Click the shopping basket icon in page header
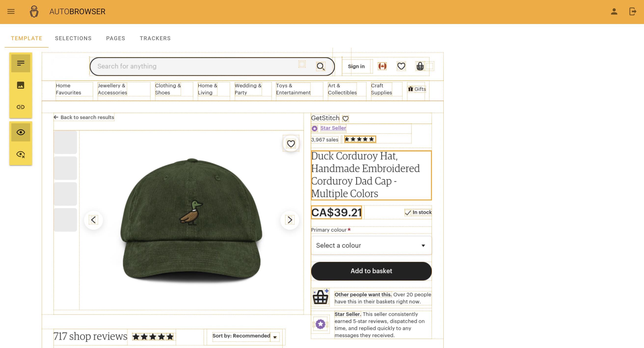The width and height of the screenshot is (644, 348). 420,66
